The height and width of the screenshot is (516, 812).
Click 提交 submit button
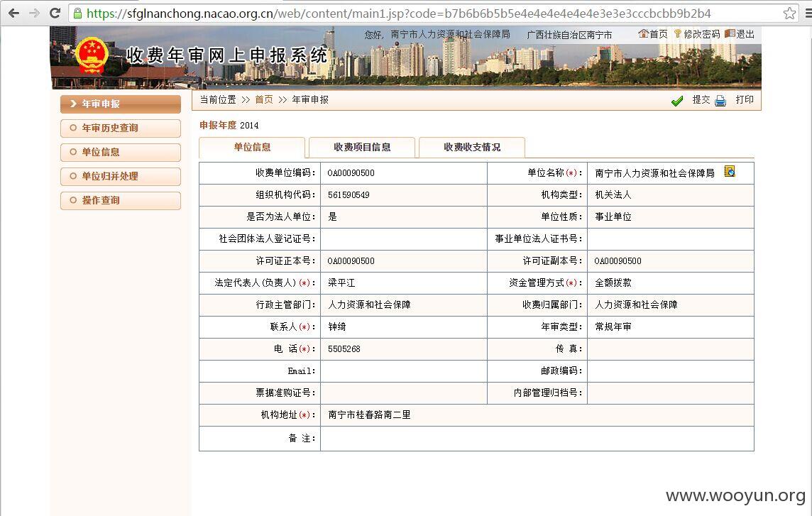point(701,99)
